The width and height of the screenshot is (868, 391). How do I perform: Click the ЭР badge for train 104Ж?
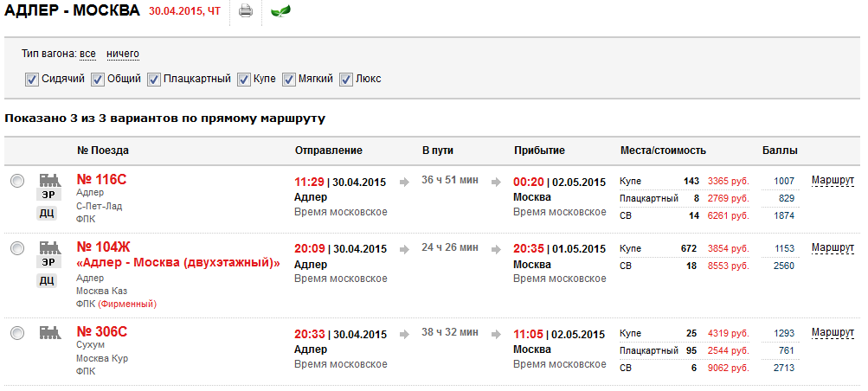(50, 263)
